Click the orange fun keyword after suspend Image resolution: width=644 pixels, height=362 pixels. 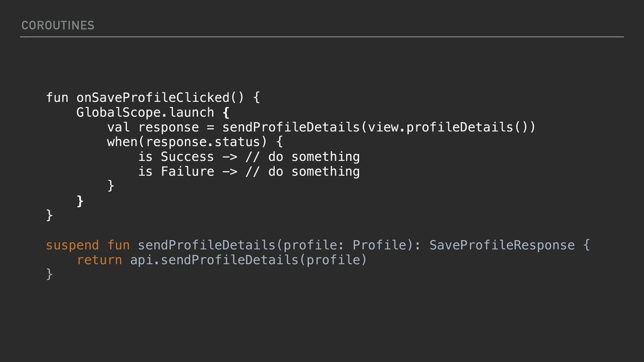coord(118,244)
